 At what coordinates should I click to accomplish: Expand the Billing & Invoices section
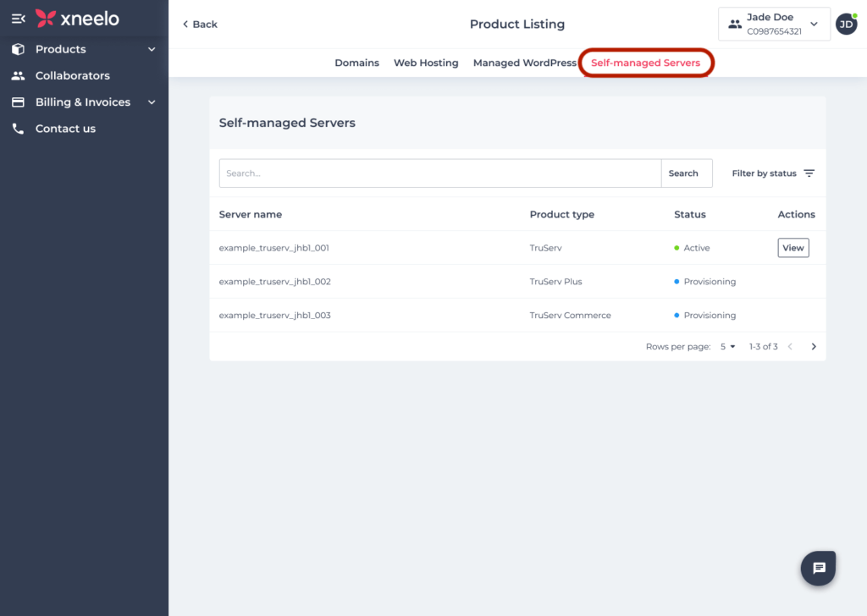[152, 102]
